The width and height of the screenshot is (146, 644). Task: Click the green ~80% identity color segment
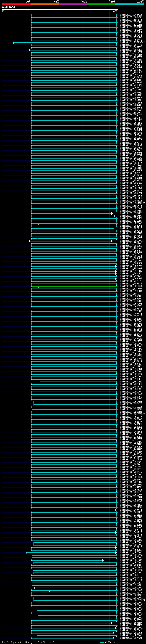101,4
